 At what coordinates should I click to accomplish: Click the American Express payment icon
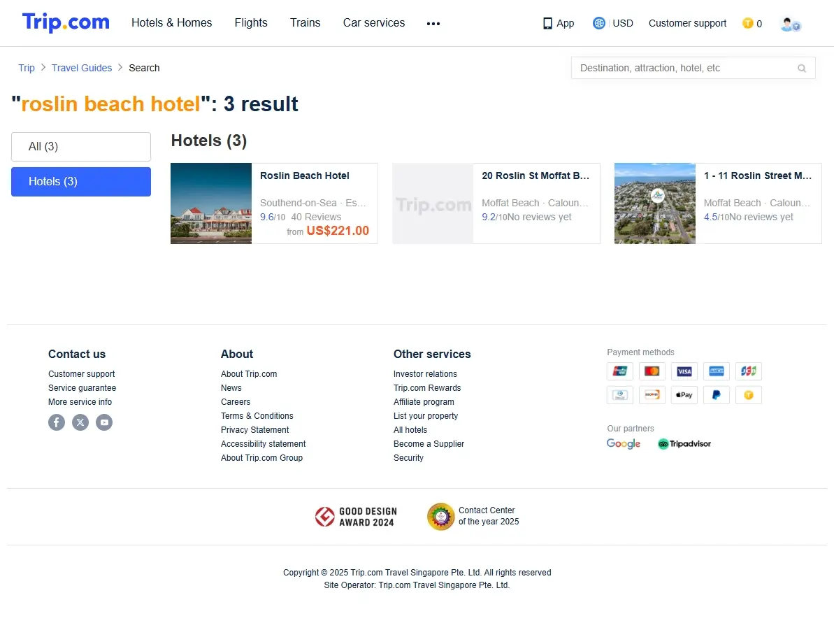717,371
